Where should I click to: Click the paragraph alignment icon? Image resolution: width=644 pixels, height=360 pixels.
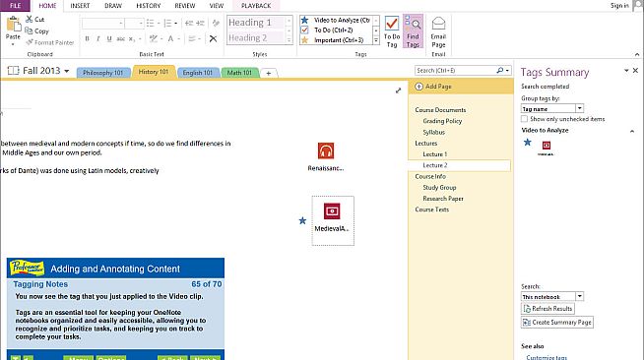click(192, 38)
